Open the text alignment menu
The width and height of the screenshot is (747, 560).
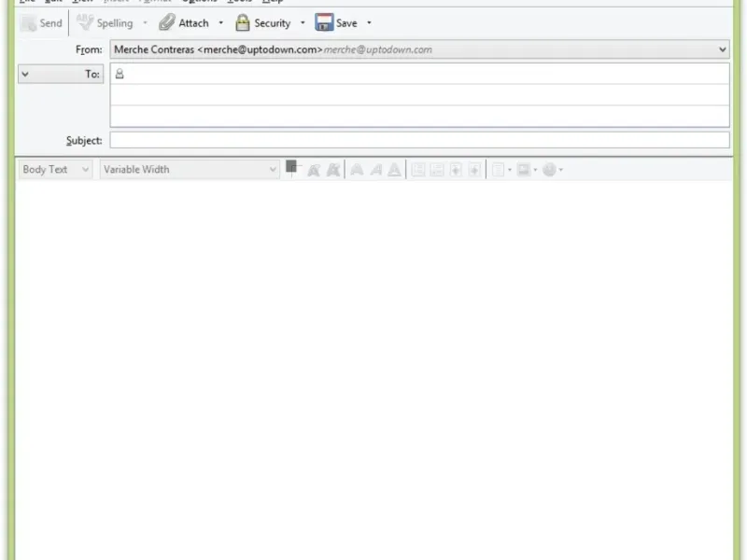click(x=501, y=170)
